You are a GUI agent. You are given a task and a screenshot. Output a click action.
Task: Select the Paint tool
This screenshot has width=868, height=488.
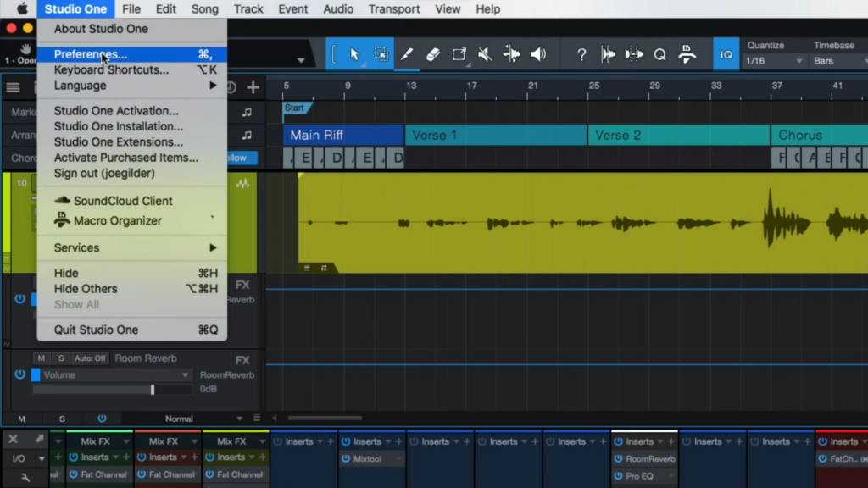click(x=459, y=54)
